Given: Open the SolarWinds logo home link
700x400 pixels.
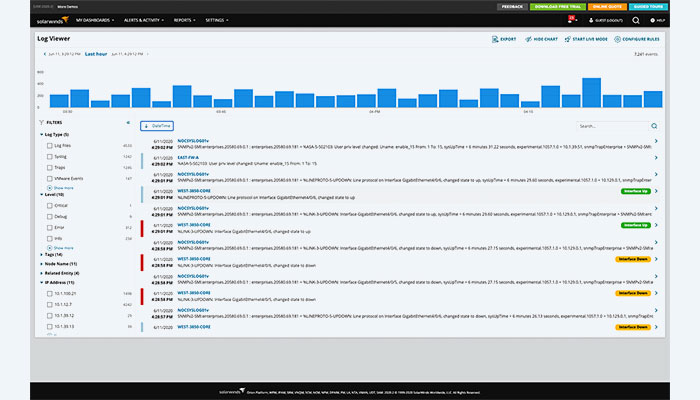Looking at the screenshot, I should (53, 20).
